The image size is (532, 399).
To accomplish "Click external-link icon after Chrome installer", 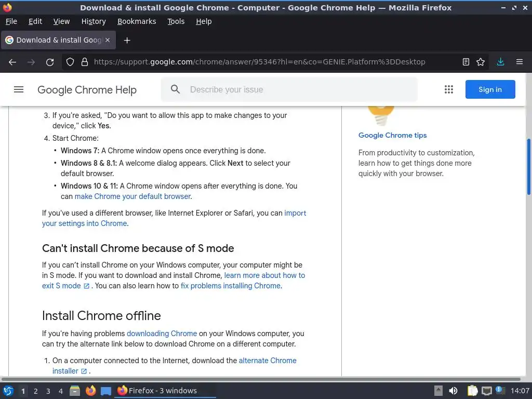I will coord(84,371).
